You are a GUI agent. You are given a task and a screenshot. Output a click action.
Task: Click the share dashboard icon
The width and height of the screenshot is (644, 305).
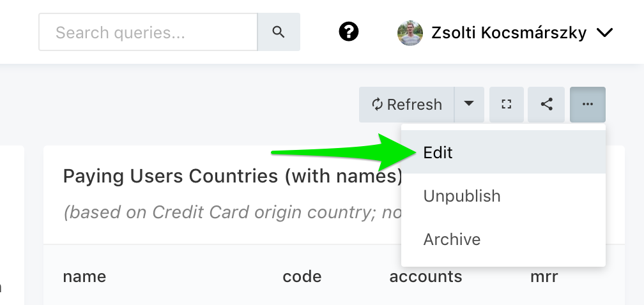pyautogui.click(x=546, y=104)
